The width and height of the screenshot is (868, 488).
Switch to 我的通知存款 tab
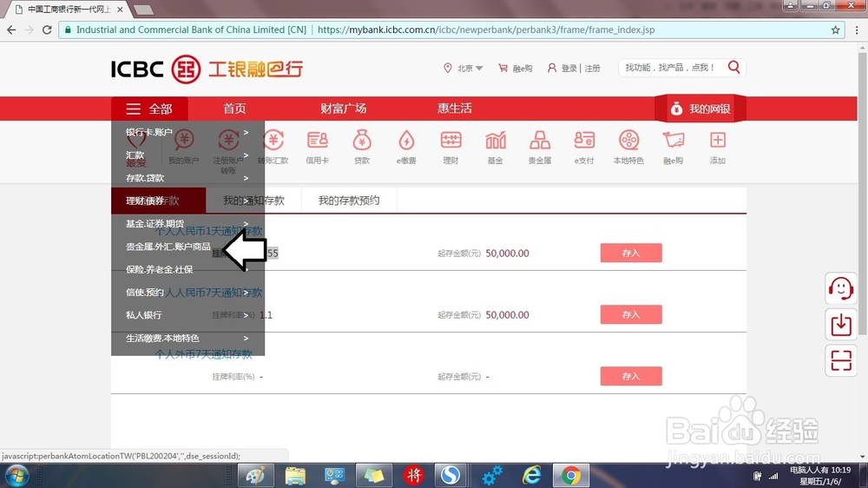[x=253, y=201]
